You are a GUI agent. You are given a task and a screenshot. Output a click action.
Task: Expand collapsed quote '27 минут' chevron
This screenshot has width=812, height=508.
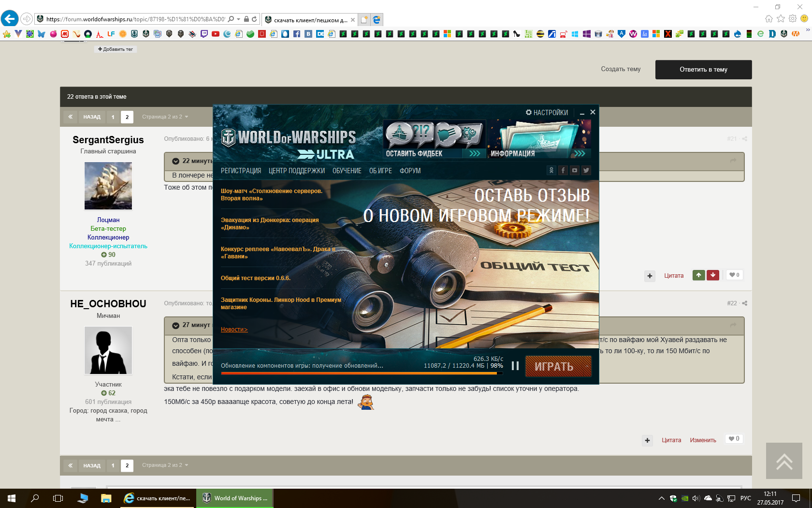pyautogui.click(x=176, y=325)
